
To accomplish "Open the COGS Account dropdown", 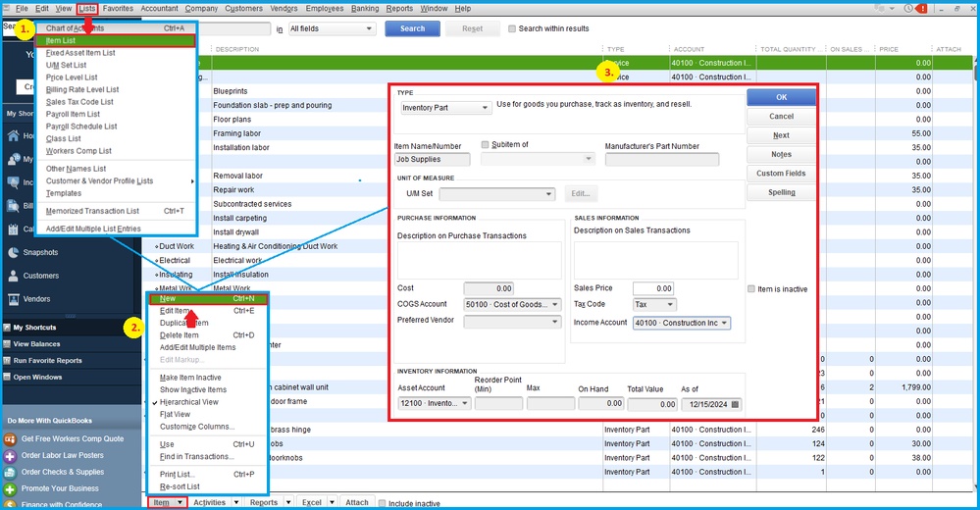I will pos(512,304).
